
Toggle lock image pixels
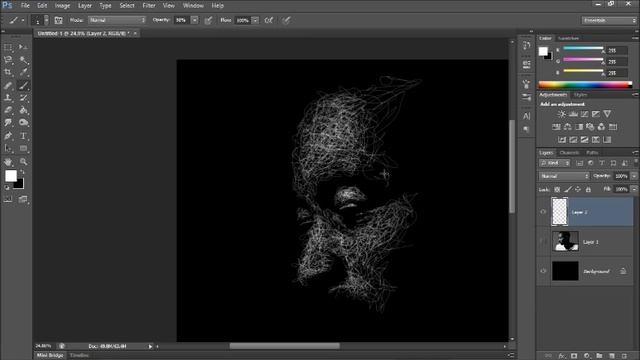pyautogui.click(x=568, y=189)
